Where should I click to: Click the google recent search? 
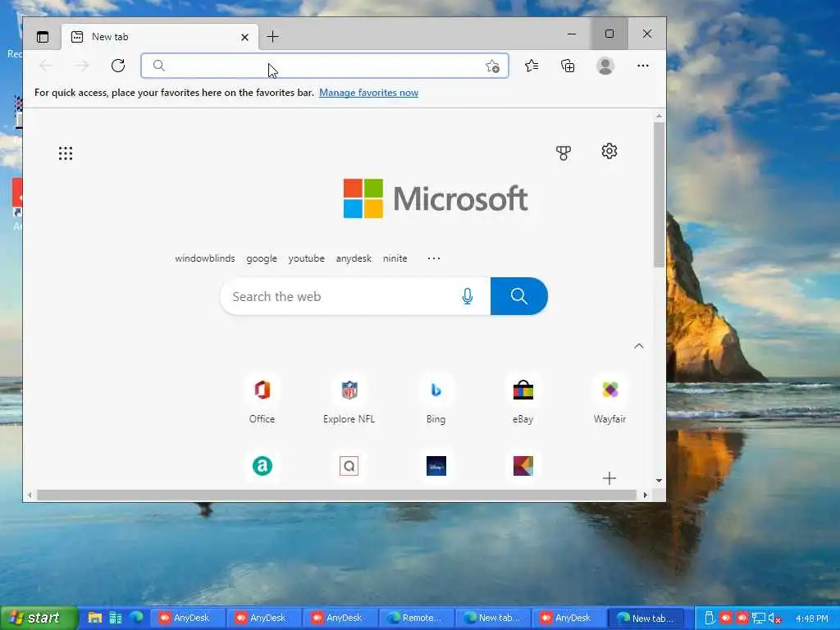coord(262,258)
